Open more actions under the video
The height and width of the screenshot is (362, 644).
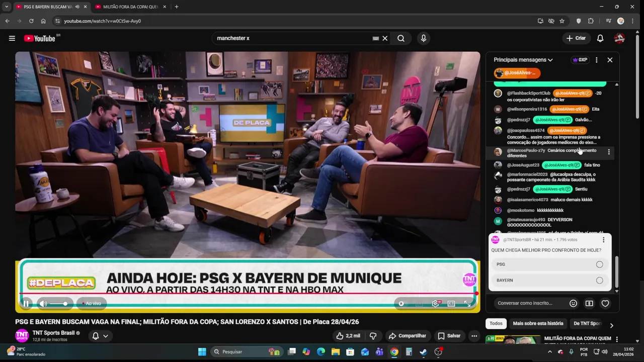tap(474, 336)
